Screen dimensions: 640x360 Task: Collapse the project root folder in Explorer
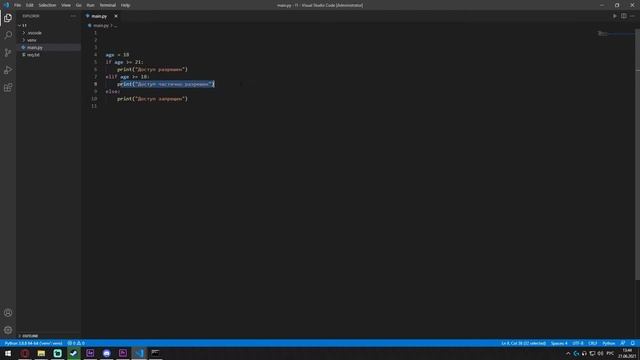click(22, 25)
